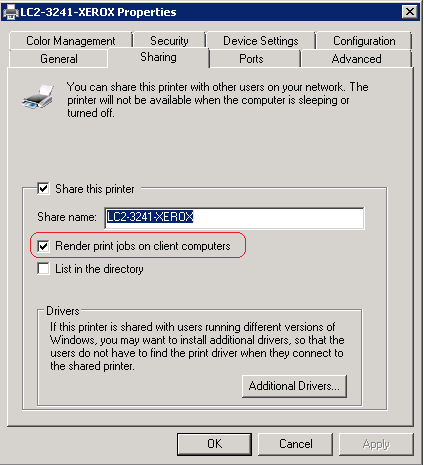Image resolution: width=424 pixels, height=465 pixels.
Task: Click the printer image beside sharing description
Action: click(x=38, y=97)
